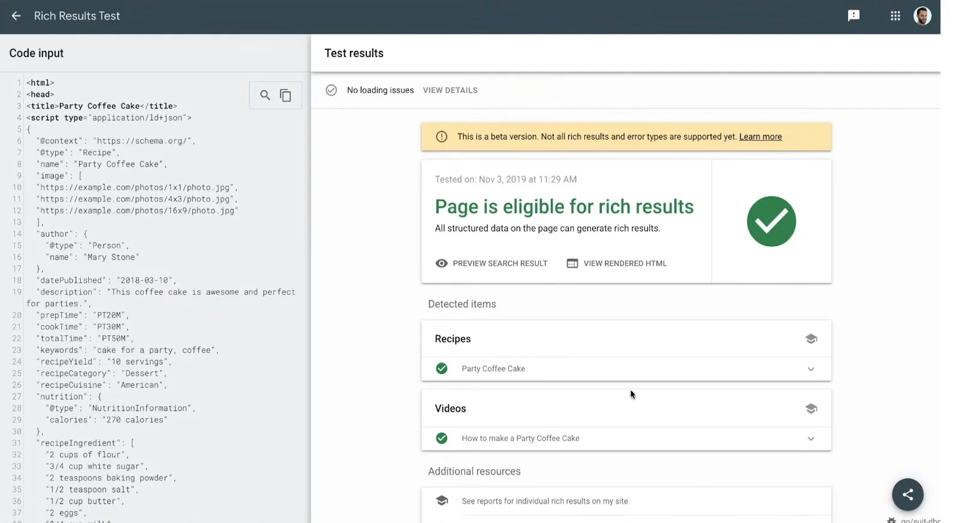Open reports for individual rich results link
This screenshot has width=980, height=523.
tap(545, 501)
